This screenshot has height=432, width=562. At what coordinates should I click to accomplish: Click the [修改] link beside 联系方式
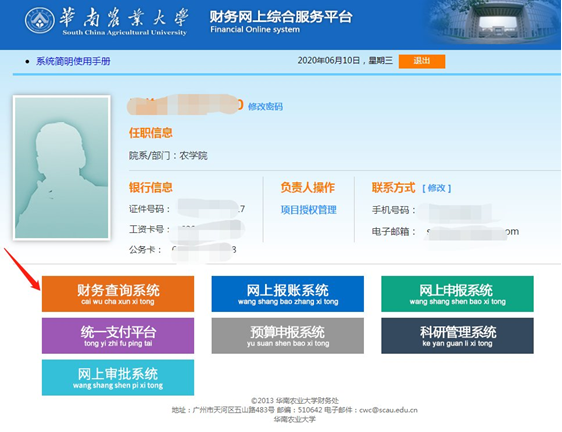pyautogui.click(x=437, y=188)
